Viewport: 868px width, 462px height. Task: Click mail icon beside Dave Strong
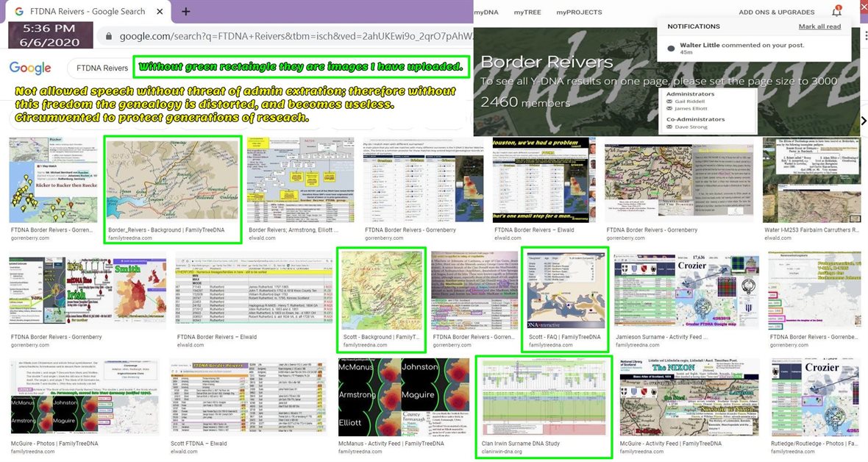pos(669,127)
